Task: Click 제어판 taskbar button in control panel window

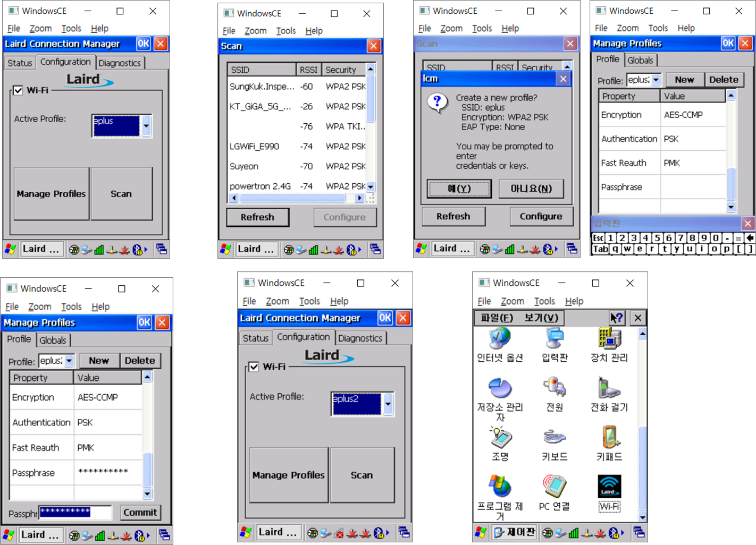Action: coord(514,532)
